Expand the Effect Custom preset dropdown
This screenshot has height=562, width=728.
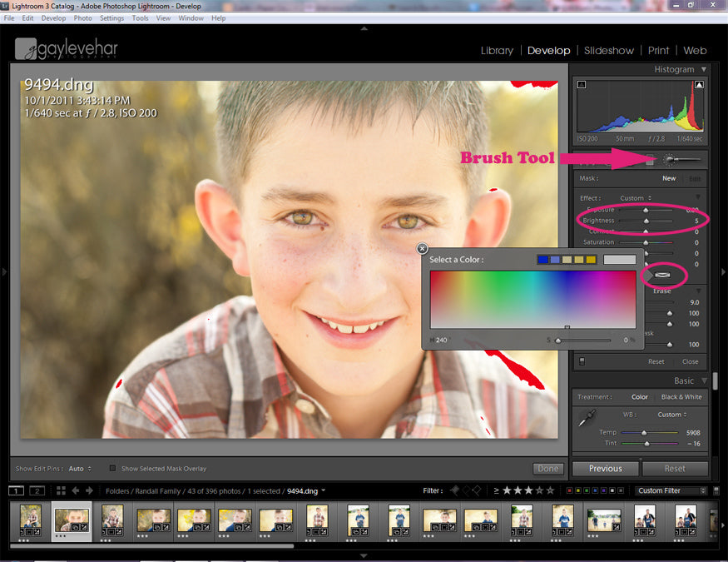tap(636, 198)
